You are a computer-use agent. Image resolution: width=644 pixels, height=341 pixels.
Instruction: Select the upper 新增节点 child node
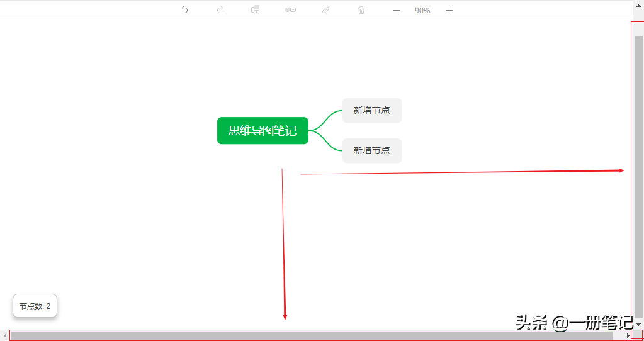pyautogui.click(x=371, y=110)
